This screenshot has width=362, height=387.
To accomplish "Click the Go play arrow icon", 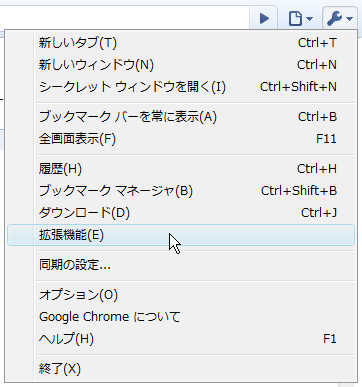I will pyautogui.click(x=264, y=18).
